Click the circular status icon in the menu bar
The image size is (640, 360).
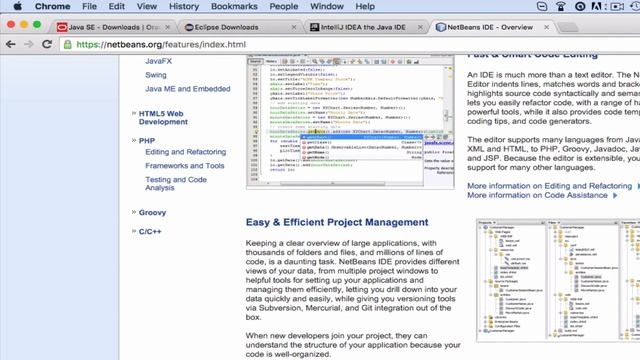(580, 6)
